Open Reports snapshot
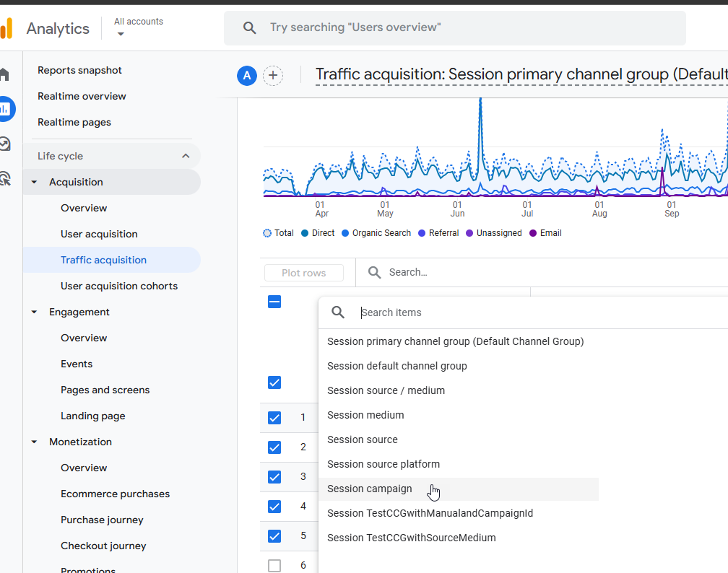The width and height of the screenshot is (728, 573). (x=79, y=70)
